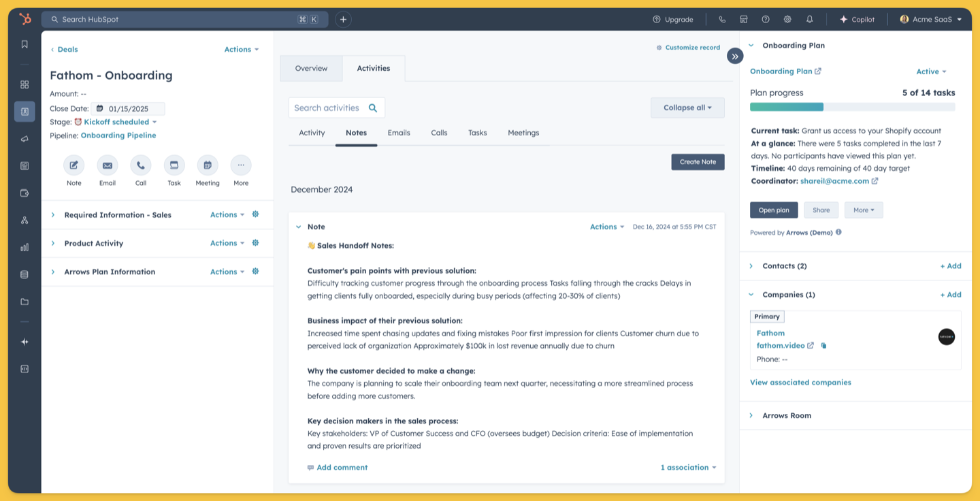This screenshot has height=501, width=980.
Task: Open the HubSpot sprocket logo home
Action: [x=24, y=19]
